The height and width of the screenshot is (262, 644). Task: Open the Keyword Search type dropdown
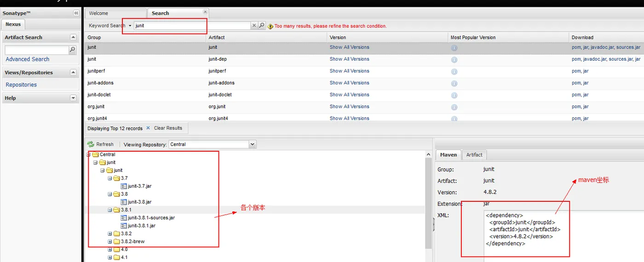[130, 26]
